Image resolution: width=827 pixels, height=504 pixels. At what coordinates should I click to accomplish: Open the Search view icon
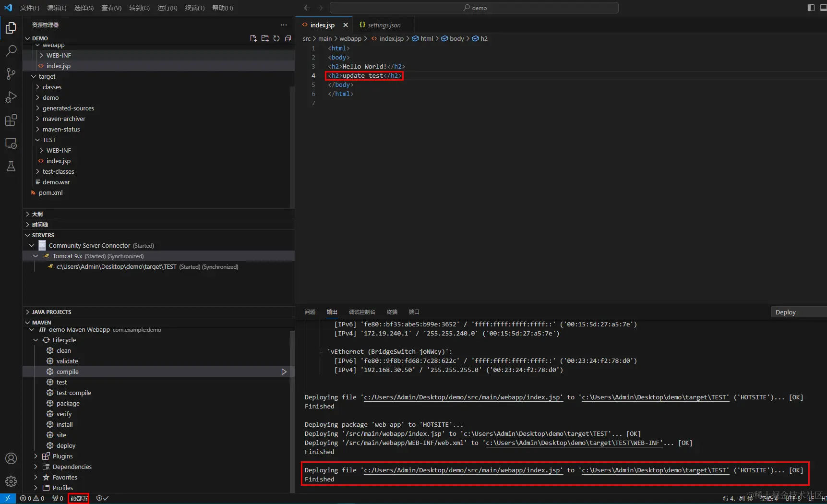(x=11, y=50)
